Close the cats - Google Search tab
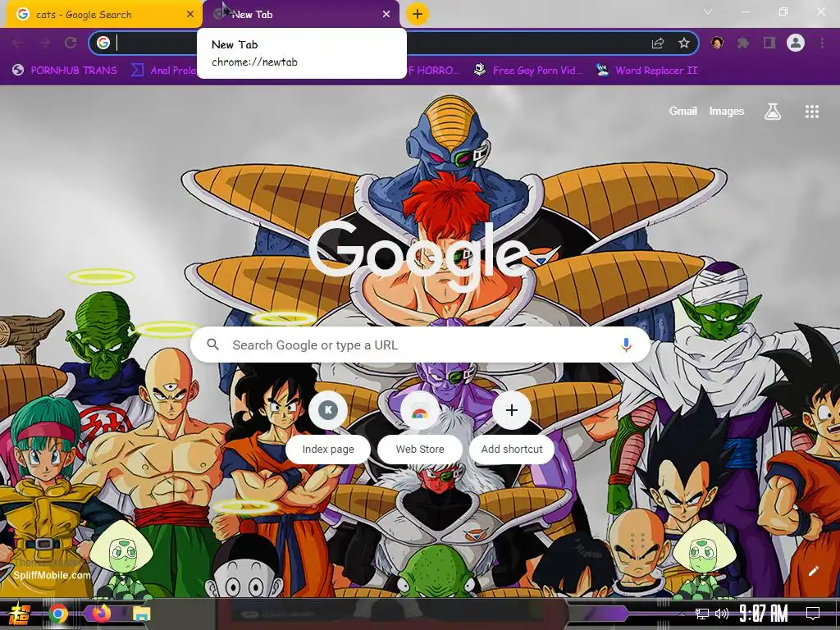The image size is (840, 630). click(x=190, y=15)
